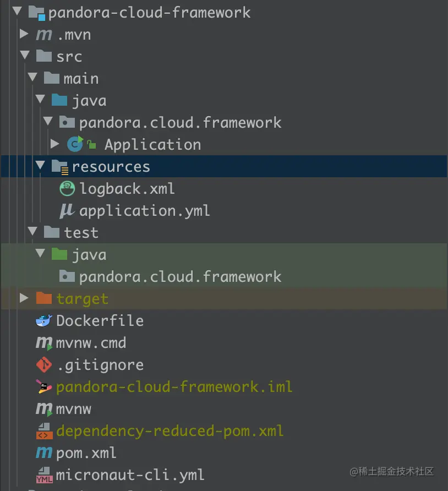Expand the Application class node

click(x=54, y=145)
